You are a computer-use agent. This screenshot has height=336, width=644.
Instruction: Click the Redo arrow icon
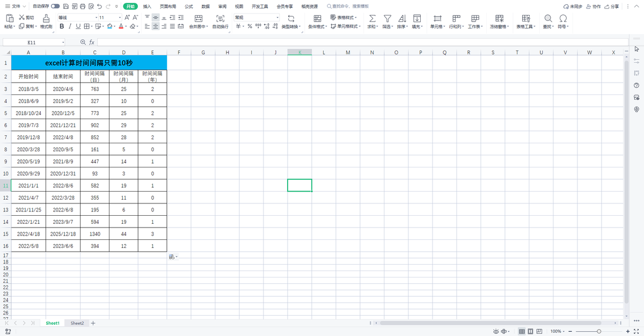coord(109,6)
